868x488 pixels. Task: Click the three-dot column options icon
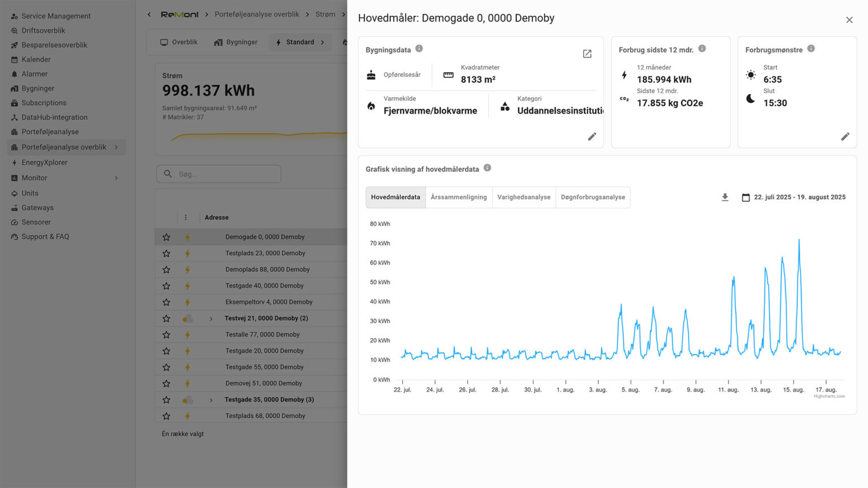click(185, 217)
